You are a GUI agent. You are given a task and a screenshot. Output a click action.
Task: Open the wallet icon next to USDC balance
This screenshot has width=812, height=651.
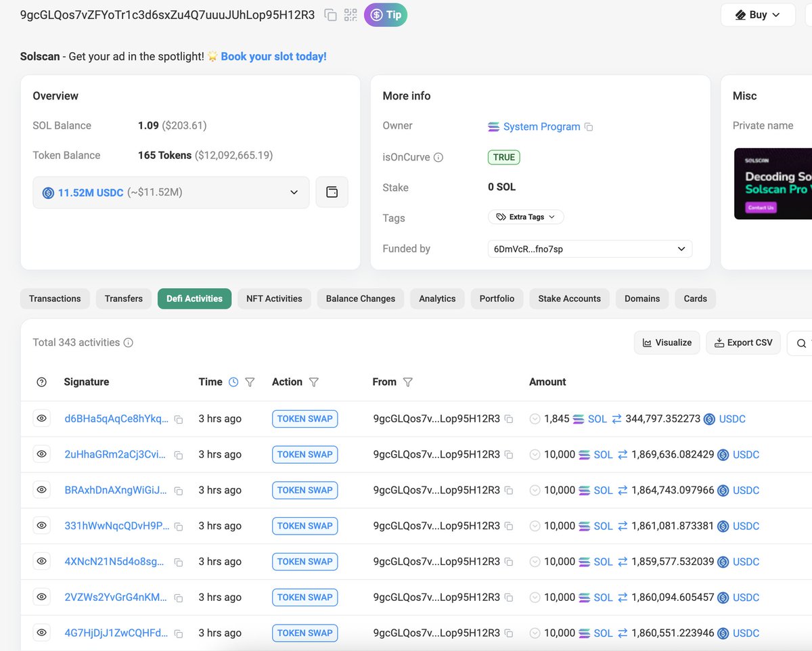pyautogui.click(x=332, y=192)
